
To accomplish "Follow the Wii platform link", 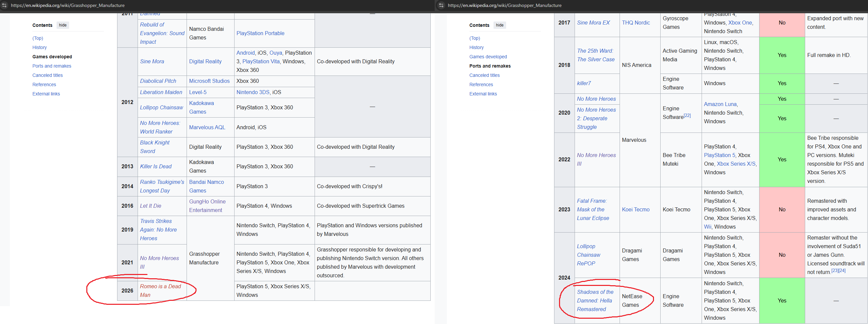I will pyautogui.click(x=708, y=227).
